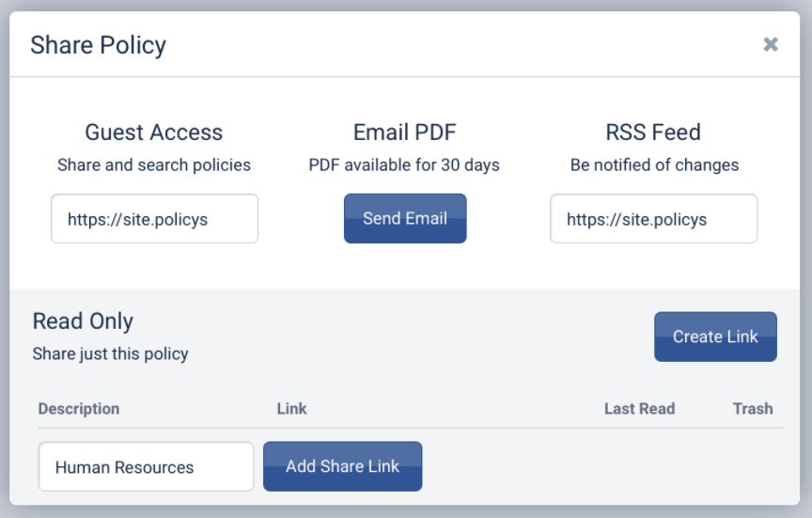Click the 'Share and search policies' text
The image size is (812, 518).
(154, 165)
